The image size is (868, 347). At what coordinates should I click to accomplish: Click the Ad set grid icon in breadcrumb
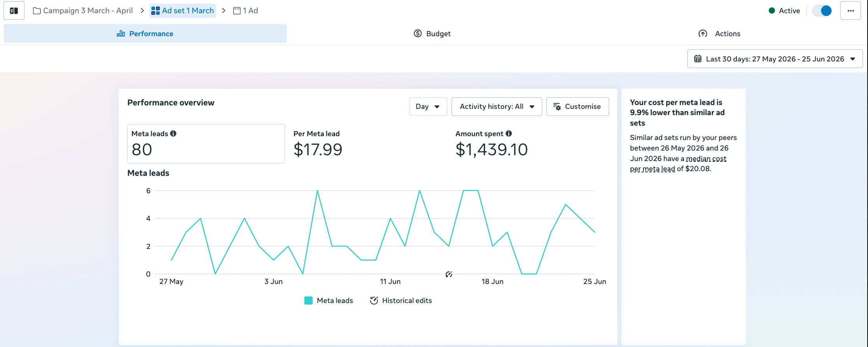click(x=155, y=11)
